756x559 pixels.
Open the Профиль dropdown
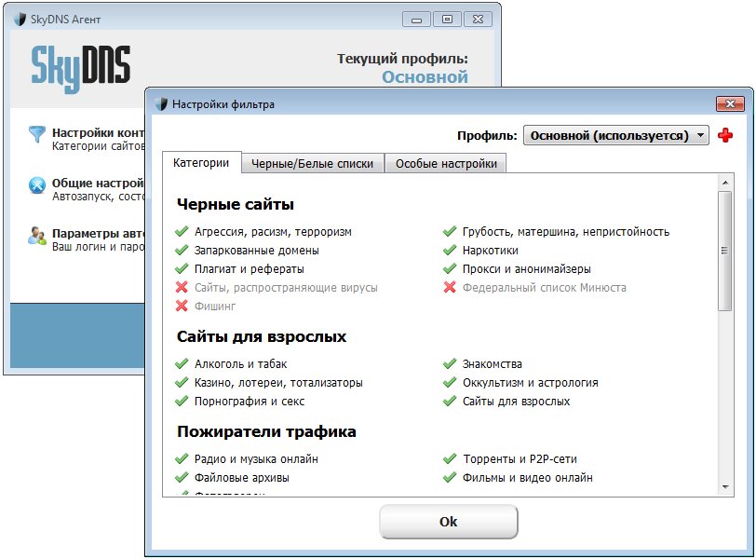point(616,135)
